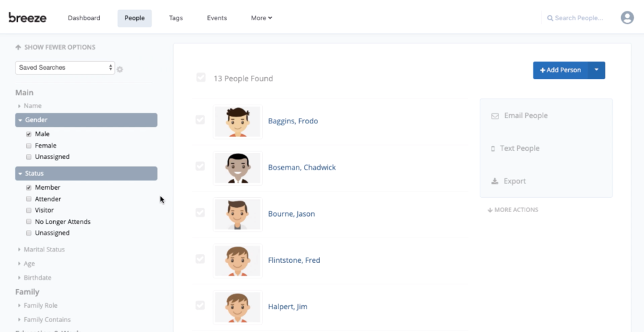
Task: Open the Saved Searches dropdown
Action: [65, 68]
